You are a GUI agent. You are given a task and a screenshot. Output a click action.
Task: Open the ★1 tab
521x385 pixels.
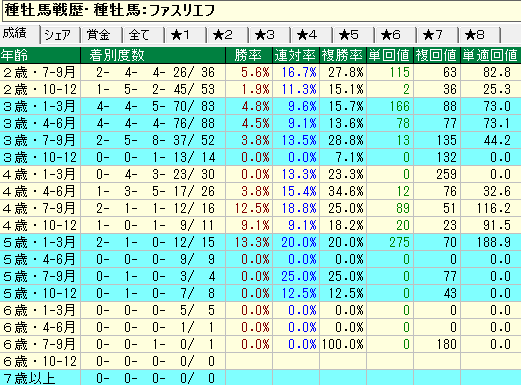point(186,35)
